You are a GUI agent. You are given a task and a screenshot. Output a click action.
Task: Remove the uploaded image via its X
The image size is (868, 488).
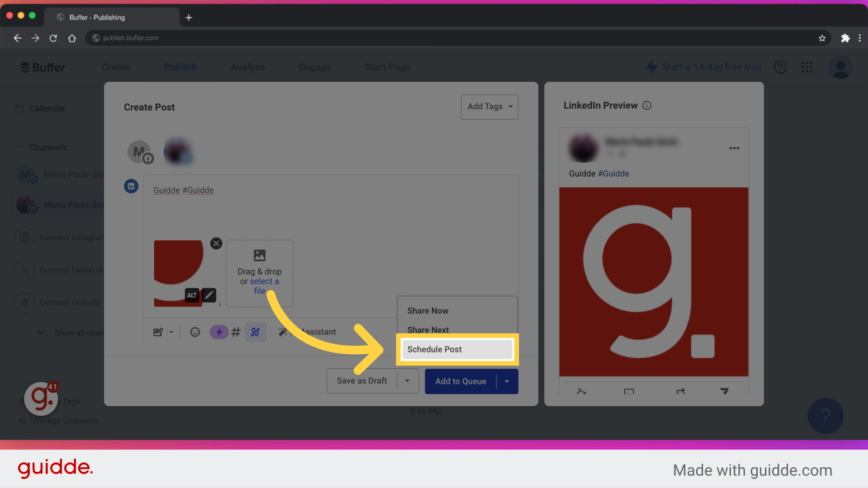tap(216, 243)
